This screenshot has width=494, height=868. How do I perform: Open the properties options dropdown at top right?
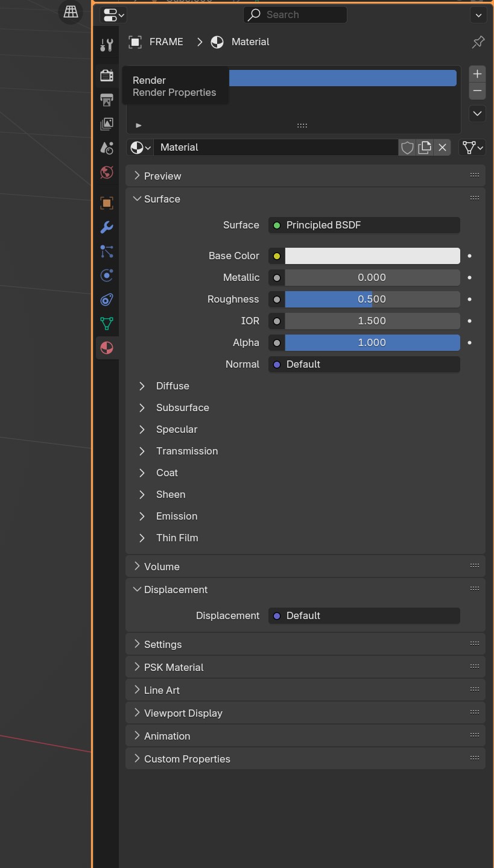(478, 14)
